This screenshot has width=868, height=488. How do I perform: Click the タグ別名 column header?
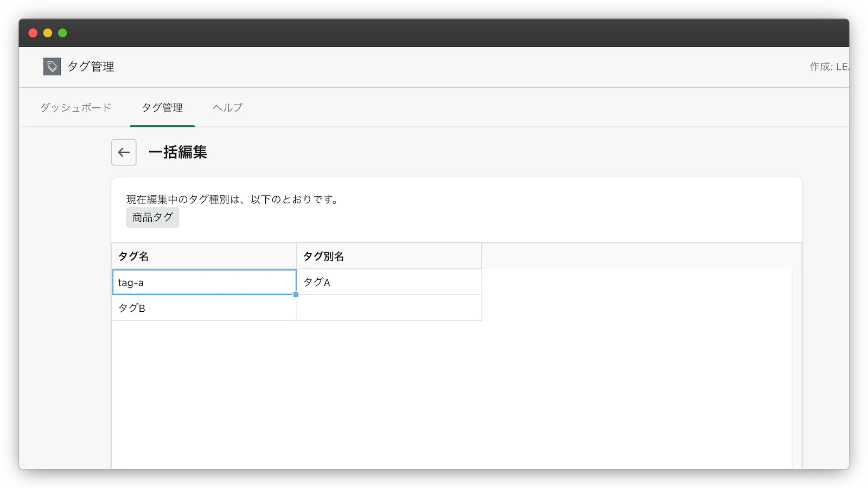pos(389,256)
